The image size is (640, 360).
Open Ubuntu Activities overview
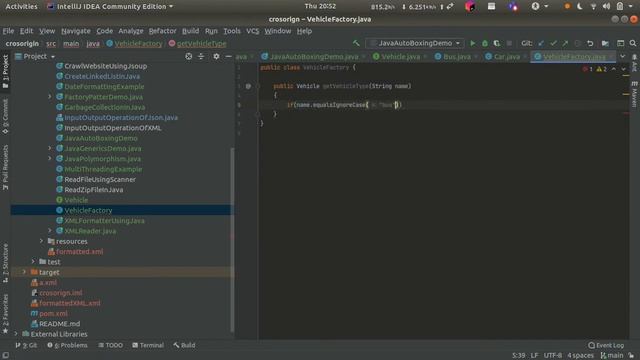pos(21,7)
